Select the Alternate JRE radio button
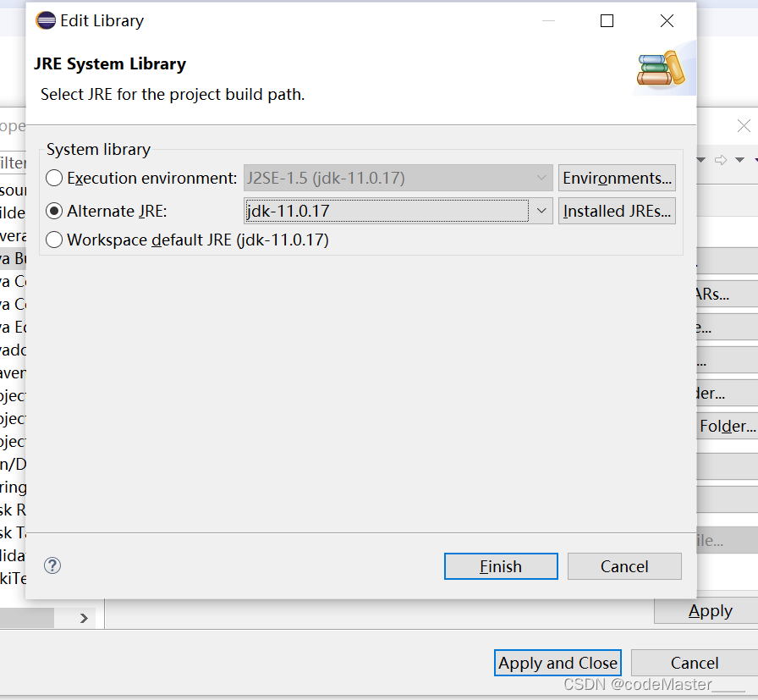The width and height of the screenshot is (758, 700). coord(54,211)
